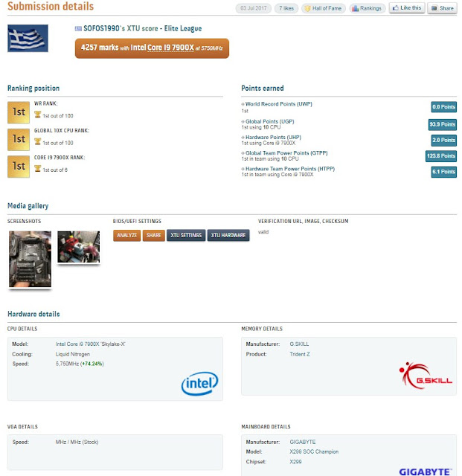Click the 7 likes badge
Image resolution: width=462 pixels, height=476 pixels.
point(286,8)
